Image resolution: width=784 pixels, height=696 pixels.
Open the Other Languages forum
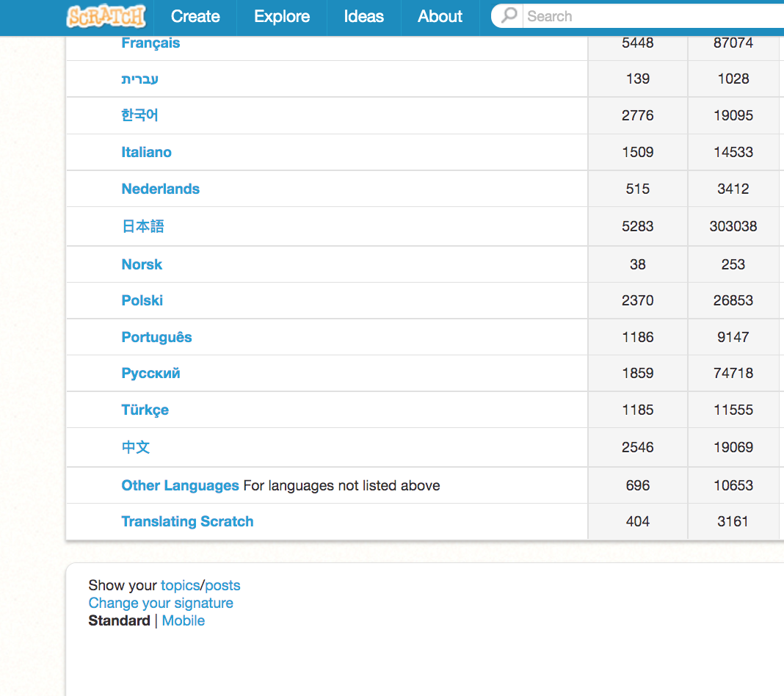(x=180, y=485)
